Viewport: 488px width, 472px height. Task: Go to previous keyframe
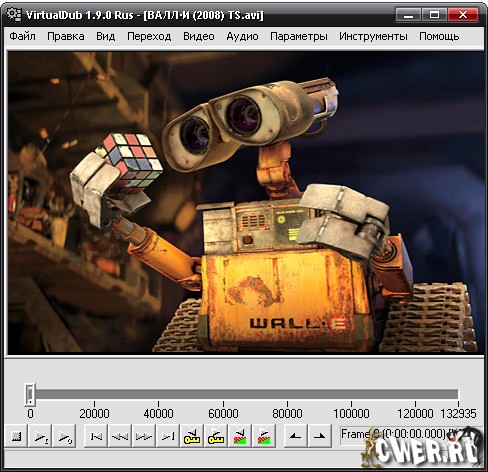click(x=192, y=436)
